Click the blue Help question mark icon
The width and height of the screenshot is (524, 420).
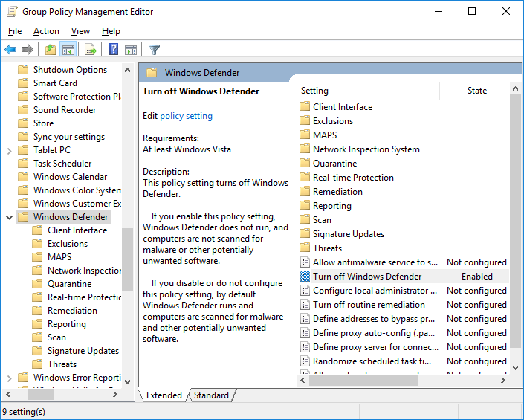point(113,50)
